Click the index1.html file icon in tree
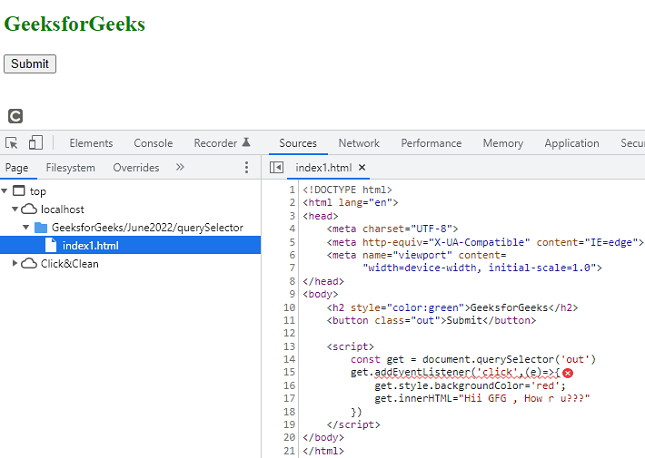This screenshot has width=645, height=458. tap(51, 245)
